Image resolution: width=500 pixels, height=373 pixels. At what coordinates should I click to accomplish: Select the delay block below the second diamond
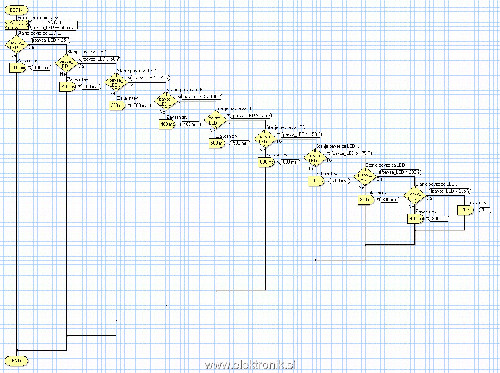pyautogui.click(x=67, y=87)
